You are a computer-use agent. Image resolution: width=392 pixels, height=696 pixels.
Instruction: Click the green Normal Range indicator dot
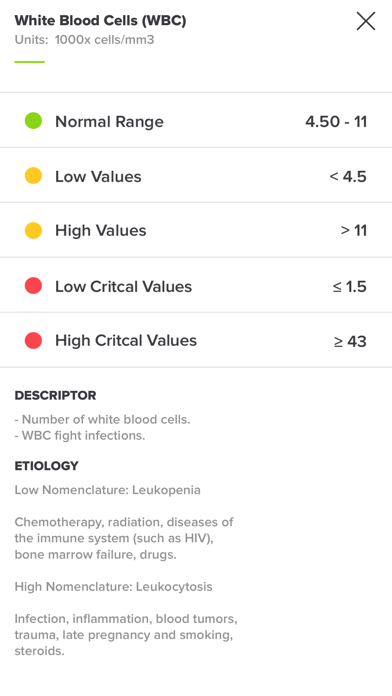pyautogui.click(x=33, y=121)
